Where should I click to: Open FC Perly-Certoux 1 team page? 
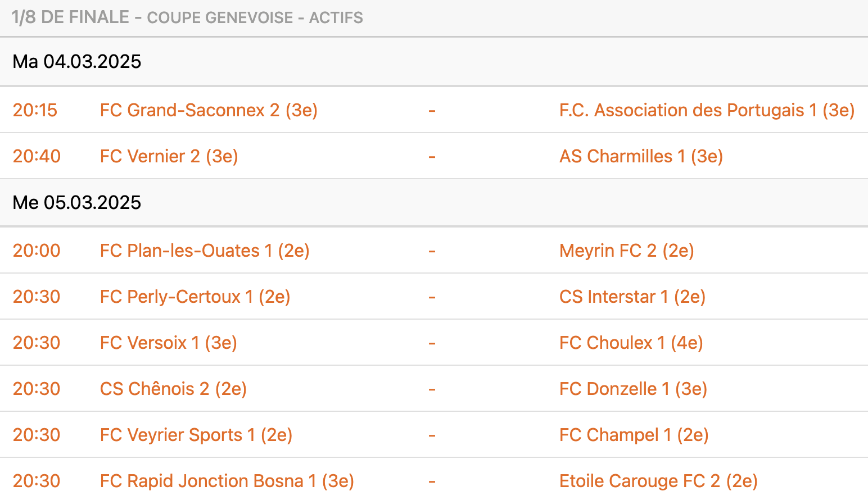(x=195, y=297)
